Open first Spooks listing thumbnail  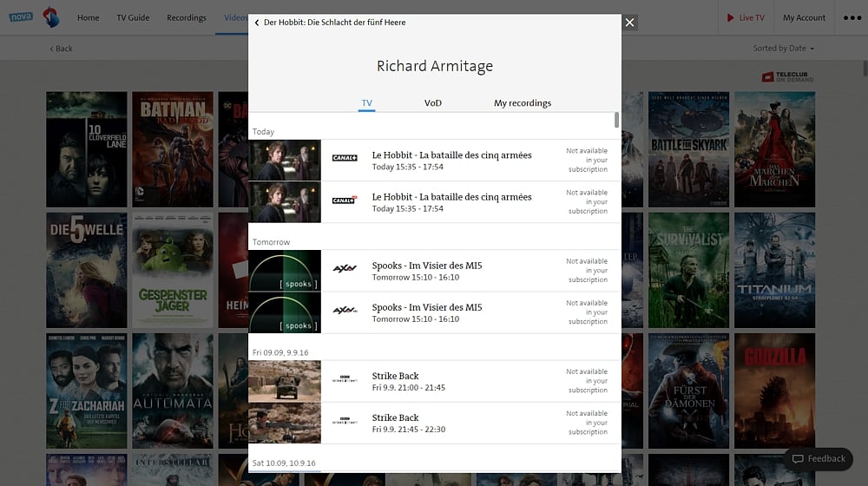pos(285,271)
